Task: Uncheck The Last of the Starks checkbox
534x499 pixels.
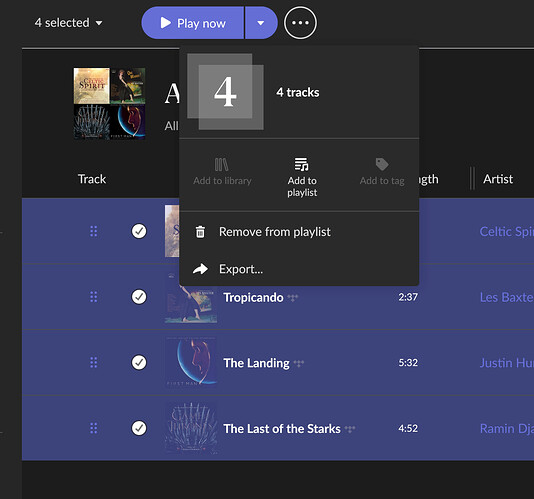Action: click(x=139, y=428)
